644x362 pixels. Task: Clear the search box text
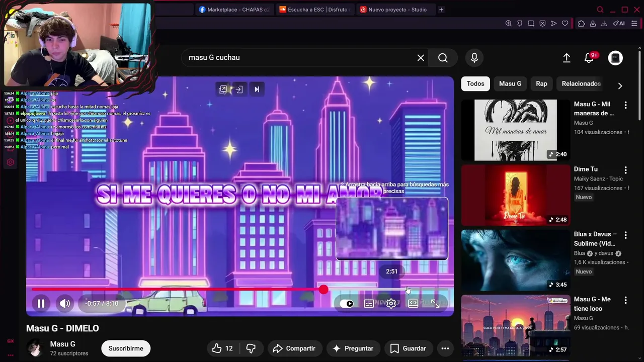[x=421, y=58]
